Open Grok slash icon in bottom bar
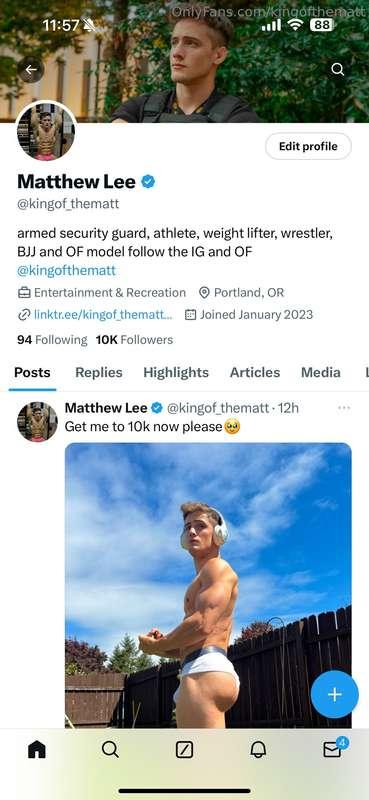The image size is (369, 800). point(184,749)
